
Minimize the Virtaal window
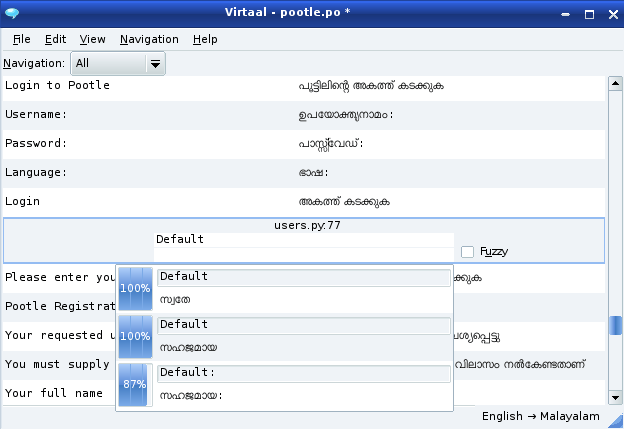565,14
